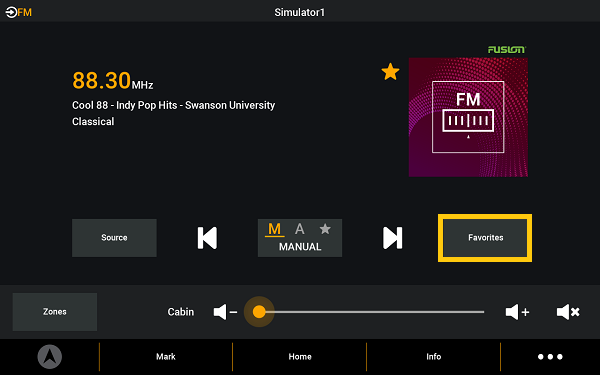The width and height of the screenshot is (600, 375).
Task: Select the A auto tuning mode
Action: 300,229
